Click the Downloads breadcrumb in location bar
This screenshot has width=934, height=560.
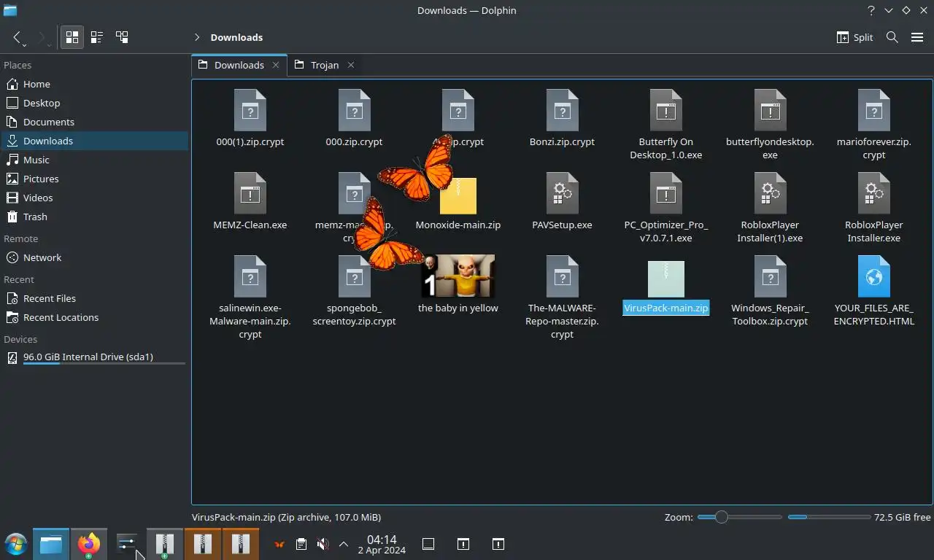pyautogui.click(x=236, y=37)
